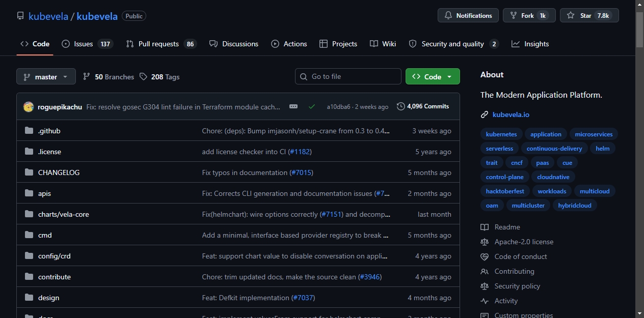Screen dimensions: 644x318
Task: Click the contribute folder icon
Action: pyautogui.click(x=29, y=277)
